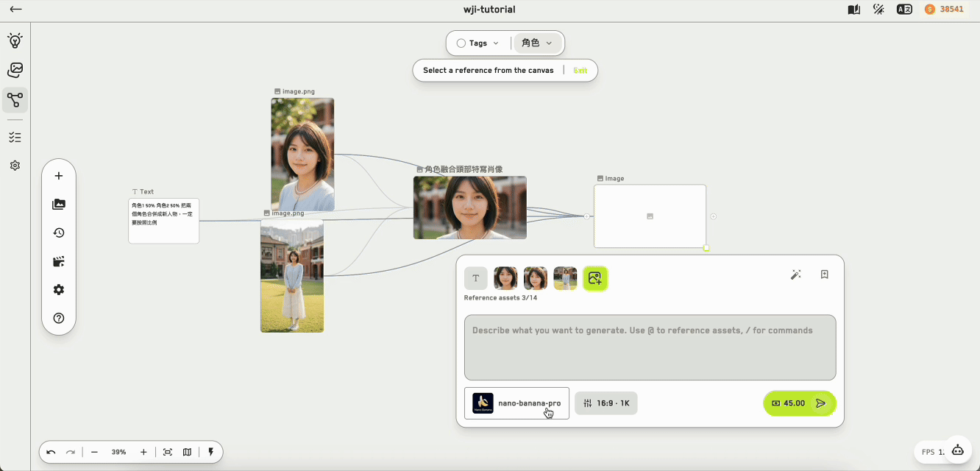The height and width of the screenshot is (471, 980).
Task: Open the help question mark icon
Action: point(59,318)
